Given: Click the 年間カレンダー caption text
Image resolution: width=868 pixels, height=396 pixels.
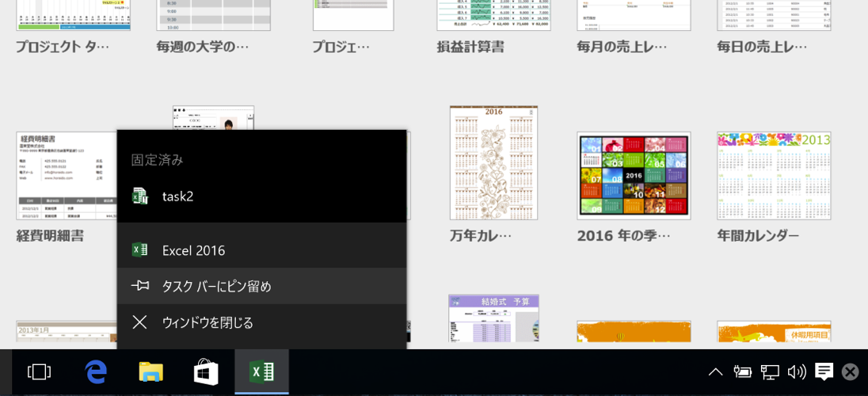Looking at the screenshot, I should pos(758,237).
